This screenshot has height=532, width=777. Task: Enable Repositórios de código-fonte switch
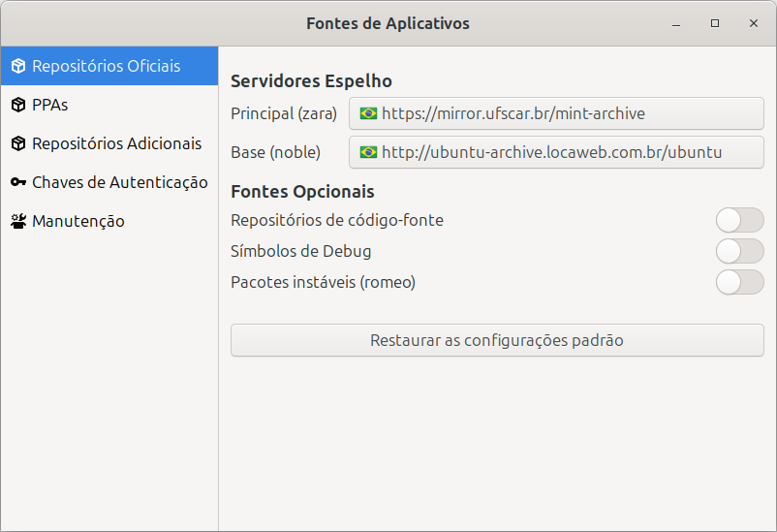coord(739,220)
